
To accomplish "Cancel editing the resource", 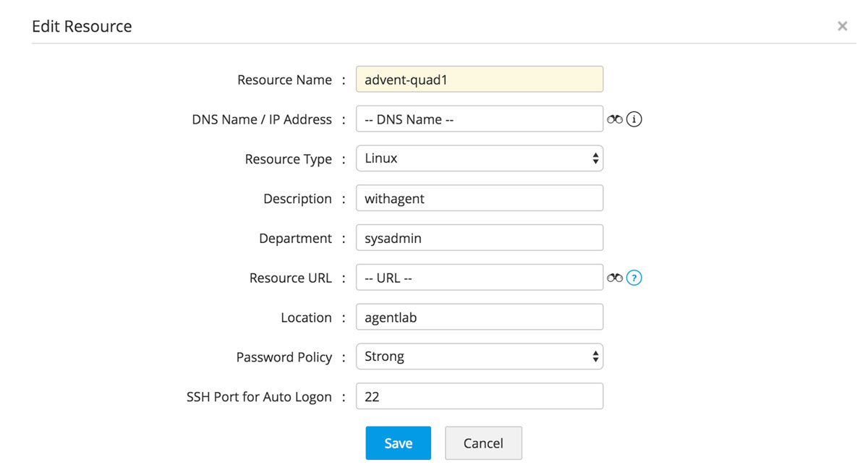I will [x=483, y=443].
